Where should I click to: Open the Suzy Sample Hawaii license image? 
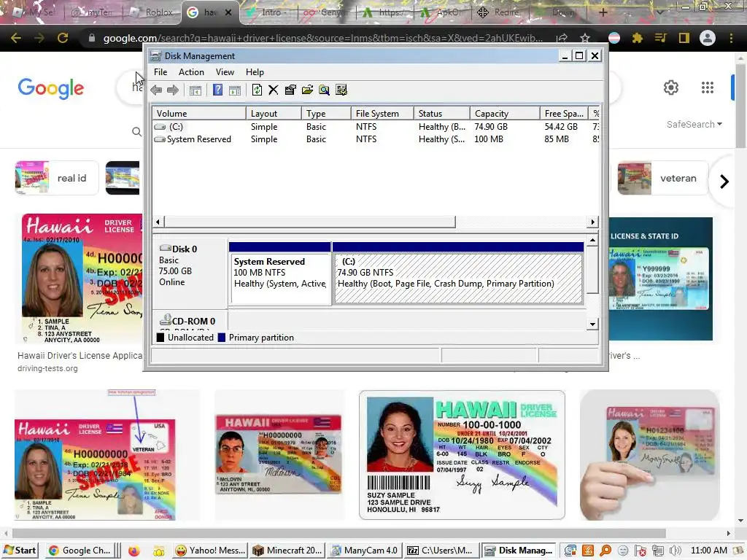462,455
